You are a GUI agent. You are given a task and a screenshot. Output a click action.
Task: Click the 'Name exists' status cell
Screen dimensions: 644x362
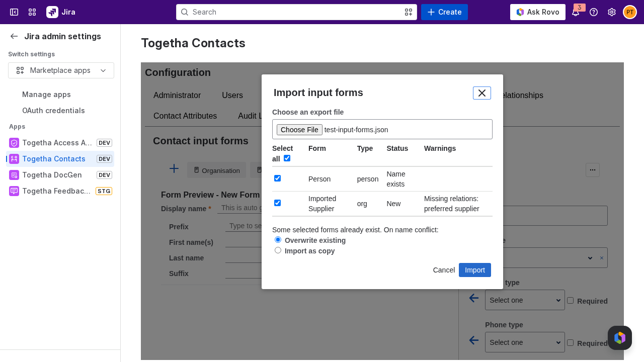tap(396, 179)
